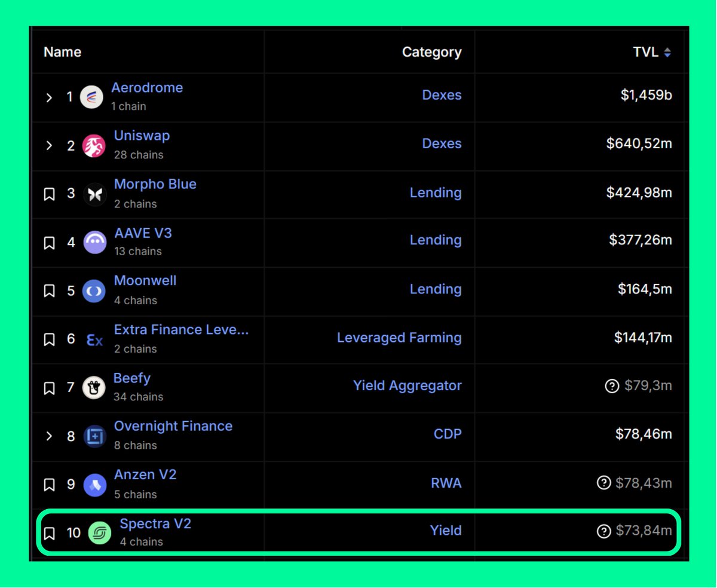The image size is (717, 588).
Task: Expand the Aerodrome row chevron
Action: 50,97
